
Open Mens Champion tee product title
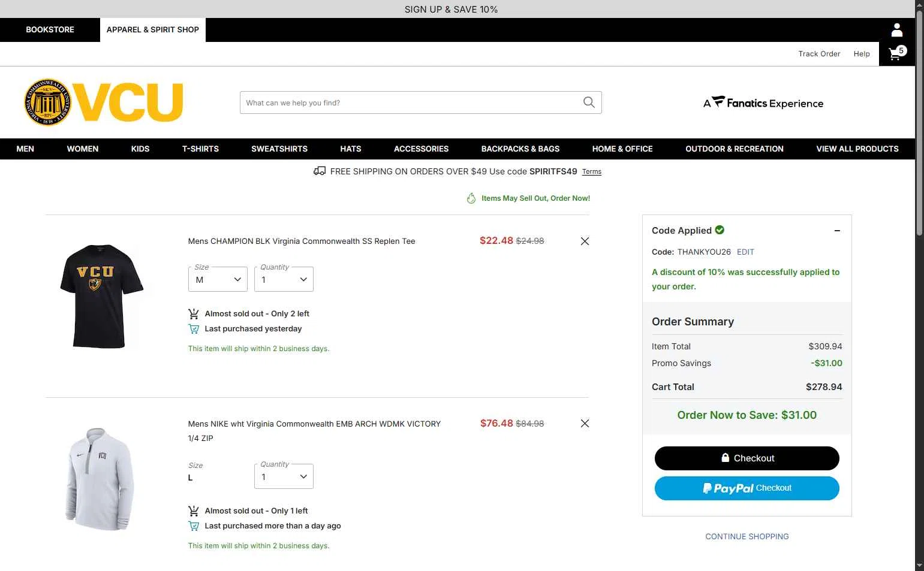click(302, 241)
